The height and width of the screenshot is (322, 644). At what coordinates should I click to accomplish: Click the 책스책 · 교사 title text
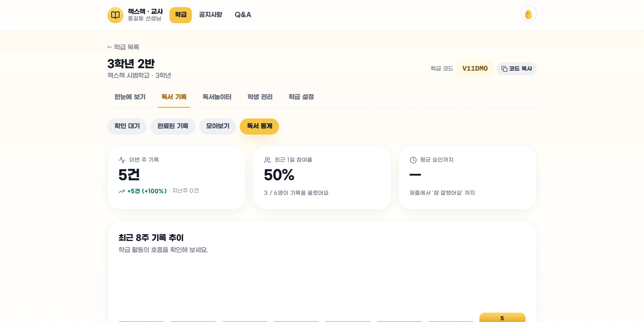(x=145, y=12)
